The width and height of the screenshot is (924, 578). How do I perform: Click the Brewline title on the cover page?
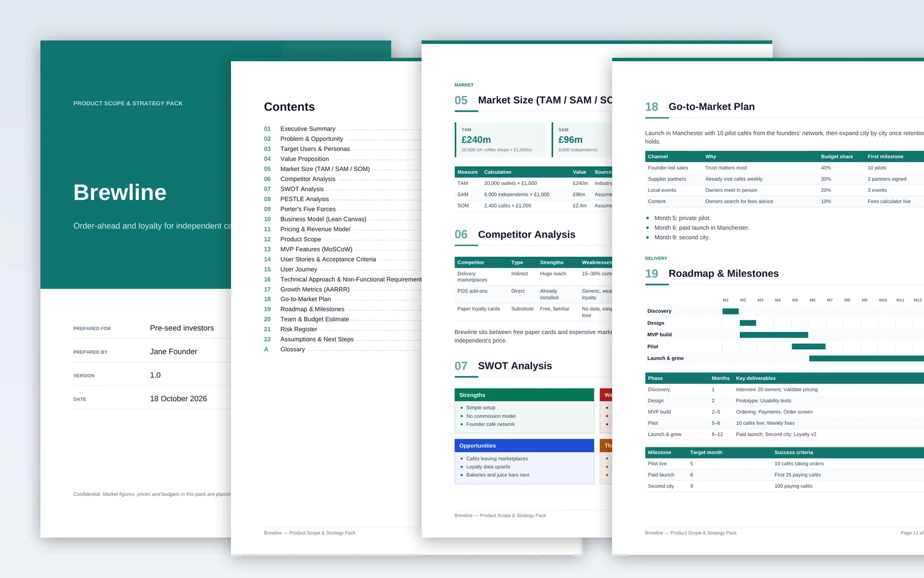[x=120, y=192]
